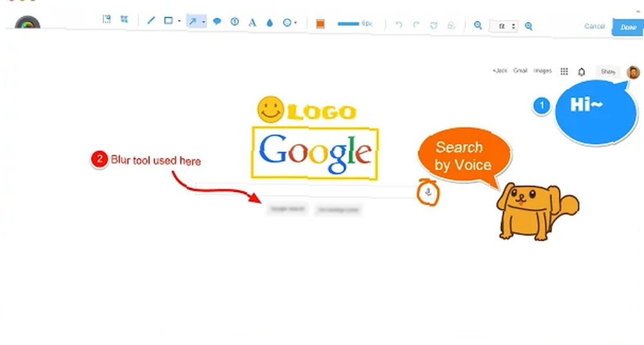Select the line drawing tool
This screenshot has height=345, width=644.
click(x=151, y=20)
